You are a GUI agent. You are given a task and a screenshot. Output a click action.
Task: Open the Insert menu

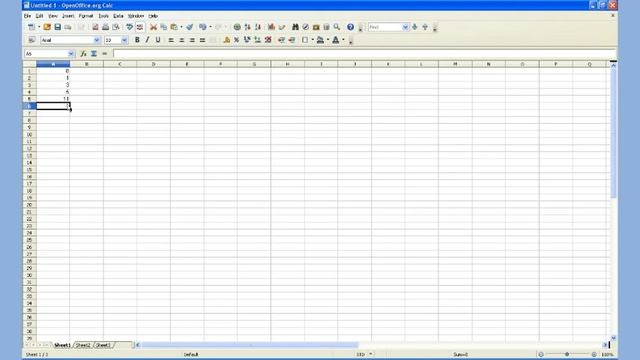pos(68,16)
